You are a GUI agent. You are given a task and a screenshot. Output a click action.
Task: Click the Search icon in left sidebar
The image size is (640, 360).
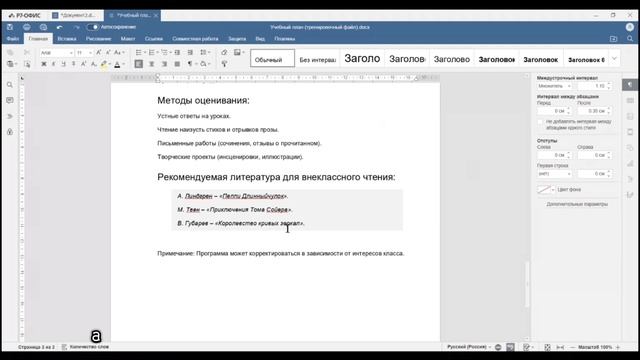10,85
